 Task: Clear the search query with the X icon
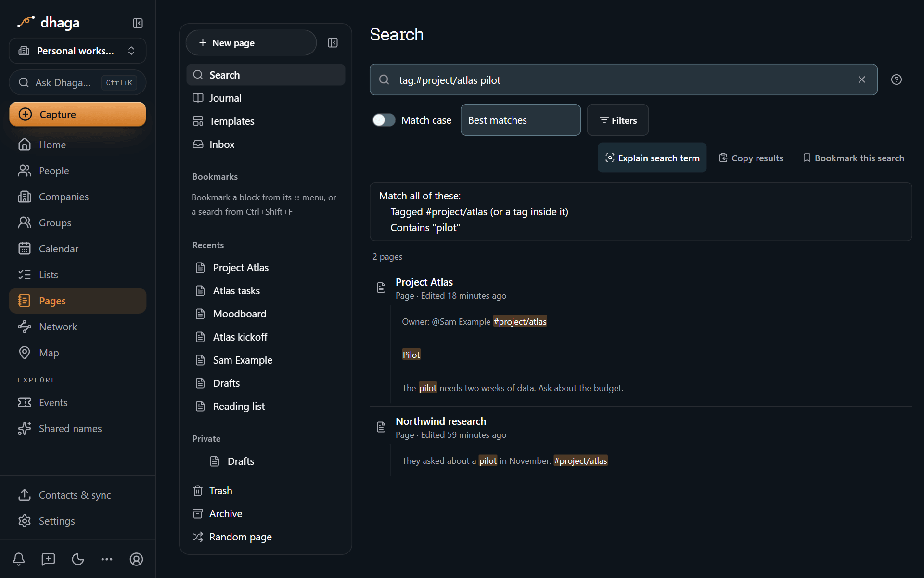coord(861,79)
